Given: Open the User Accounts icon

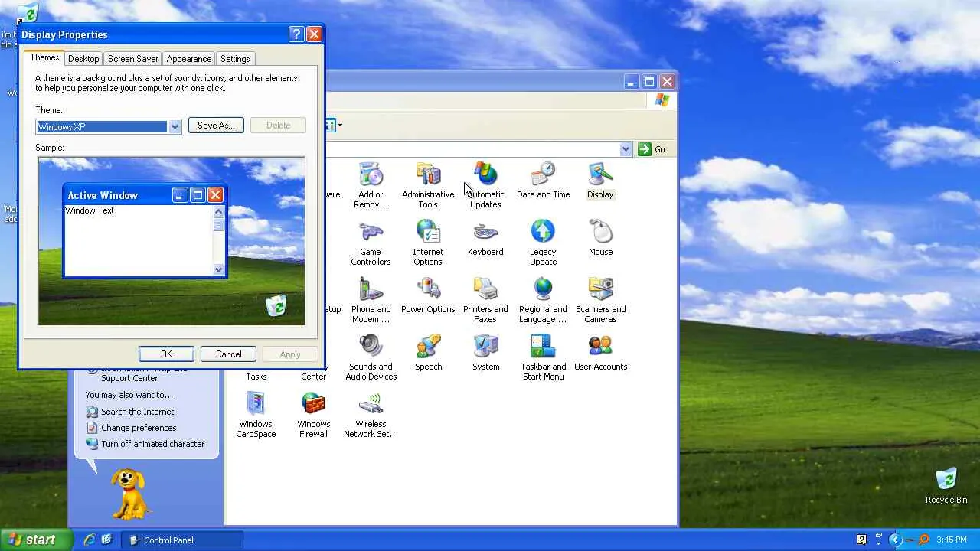Looking at the screenshot, I should (600, 353).
